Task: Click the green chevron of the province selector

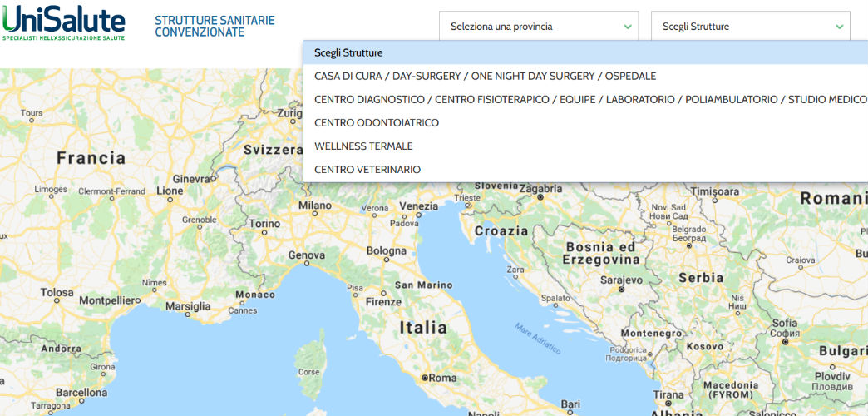Action: click(x=628, y=27)
